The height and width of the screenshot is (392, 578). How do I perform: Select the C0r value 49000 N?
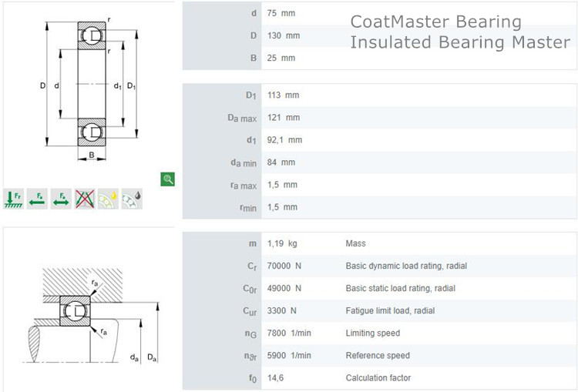284,289
